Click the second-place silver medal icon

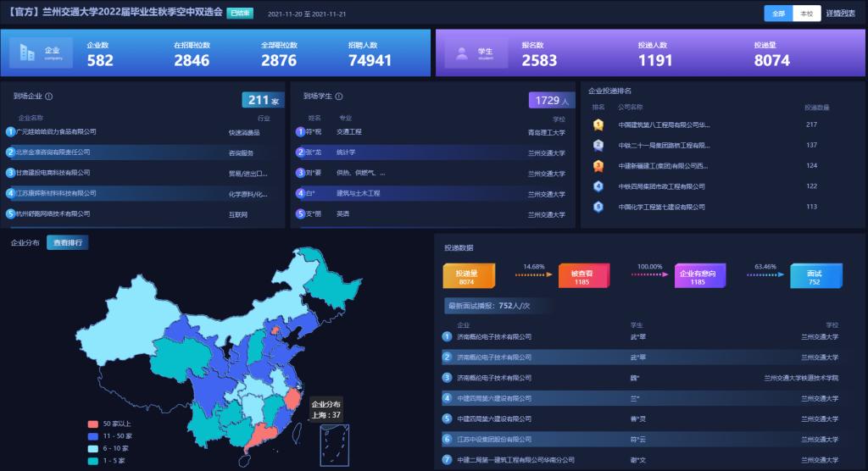[598, 145]
